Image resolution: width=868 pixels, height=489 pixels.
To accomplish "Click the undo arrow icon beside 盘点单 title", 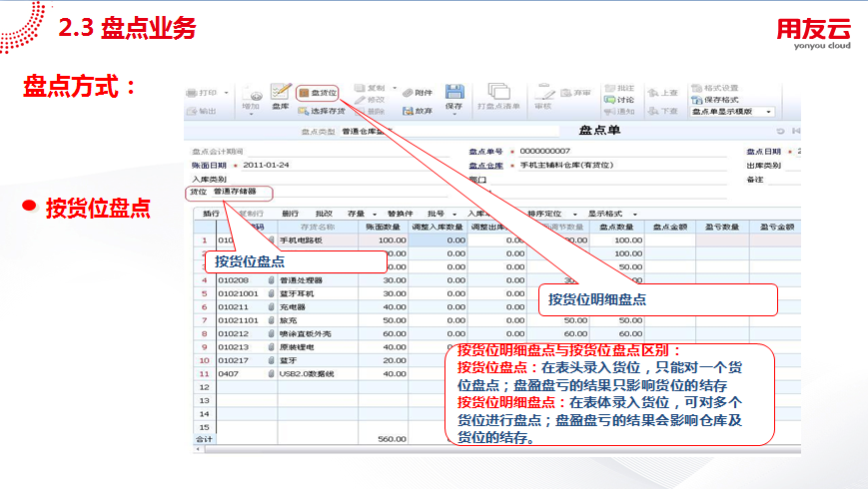I will [780, 131].
